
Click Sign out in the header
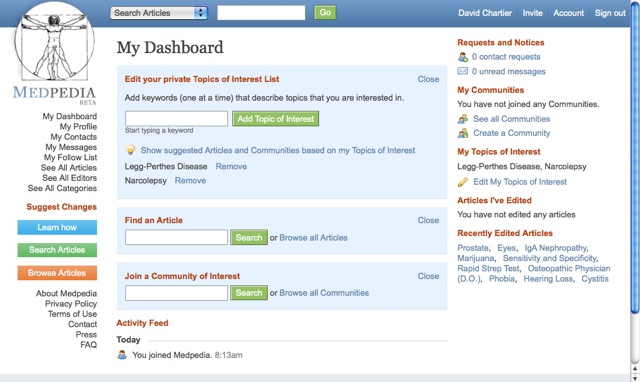click(610, 13)
